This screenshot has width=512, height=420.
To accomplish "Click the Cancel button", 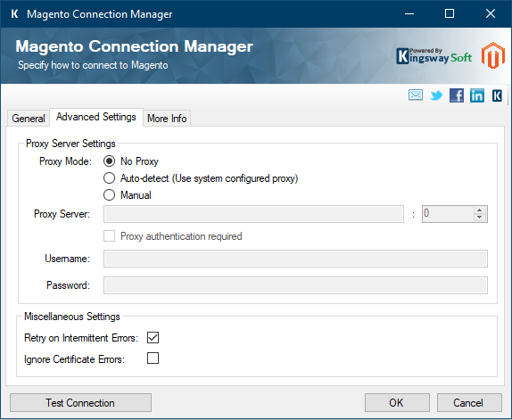I will pos(469,403).
